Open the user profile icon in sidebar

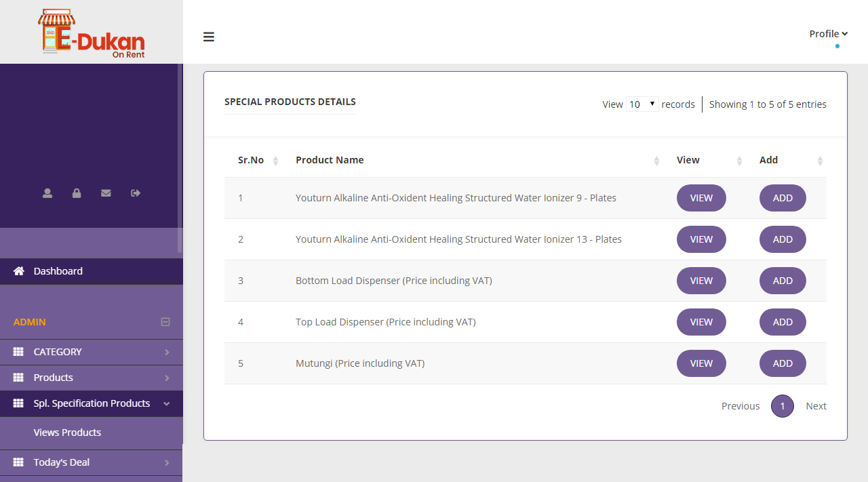click(x=47, y=193)
